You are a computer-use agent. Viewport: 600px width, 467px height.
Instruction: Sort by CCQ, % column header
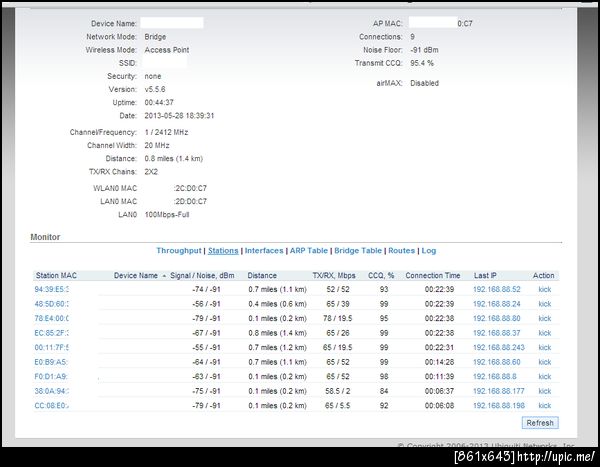(x=381, y=276)
